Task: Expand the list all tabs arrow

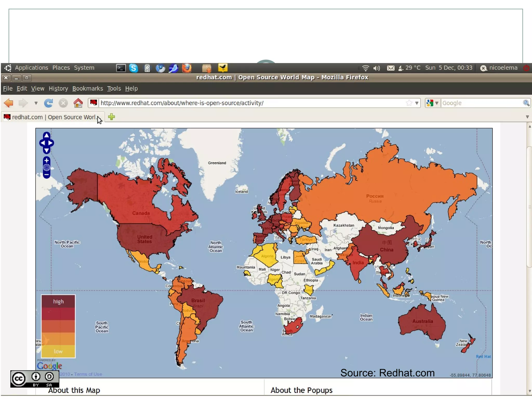Action: point(527,117)
